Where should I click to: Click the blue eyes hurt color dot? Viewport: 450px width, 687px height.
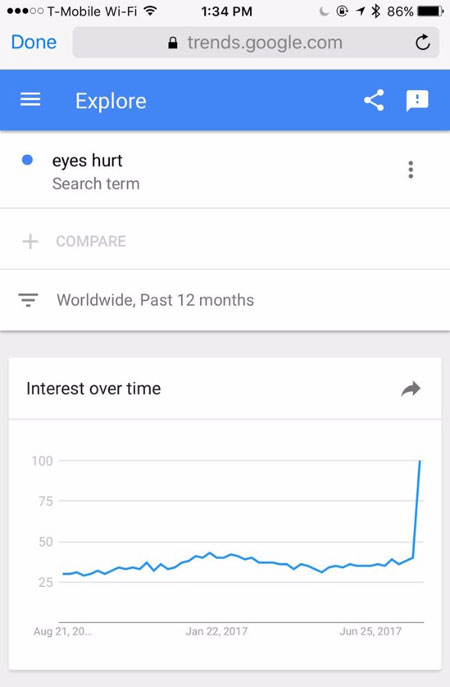click(27, 160)
